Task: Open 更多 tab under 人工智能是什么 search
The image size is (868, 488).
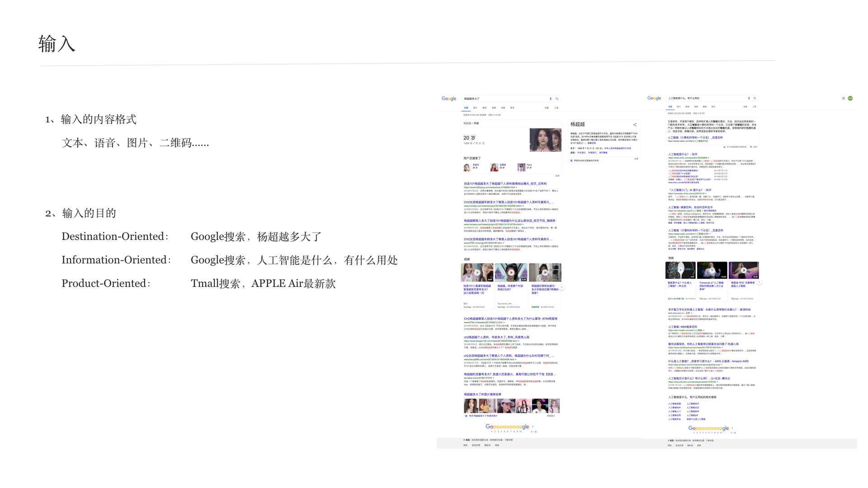Action: click(x=713, y=107)
